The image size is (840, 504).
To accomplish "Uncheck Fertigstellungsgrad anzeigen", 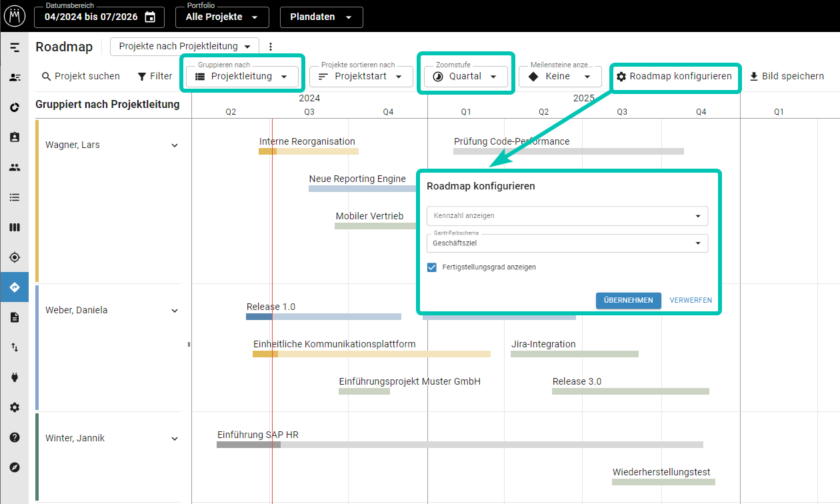I will (431, 267).
